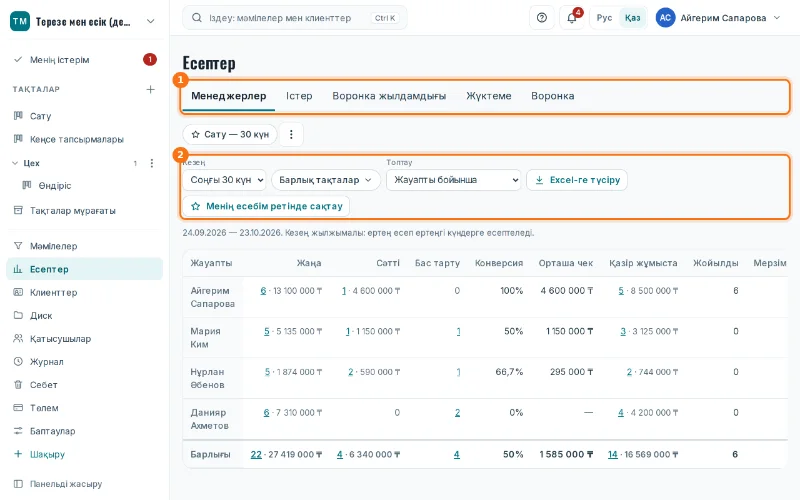Click Данияр Ахметов in-work link 4
The width and height of the screenshot is (800, 500).
[x=621, y=413]
